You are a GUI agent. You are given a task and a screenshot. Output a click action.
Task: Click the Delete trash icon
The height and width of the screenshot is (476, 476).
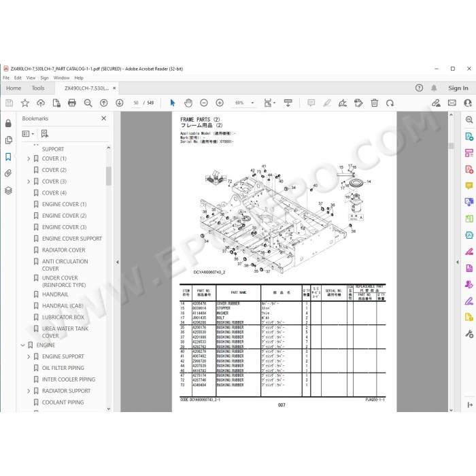pyautogui.click(x=374, y=103)
